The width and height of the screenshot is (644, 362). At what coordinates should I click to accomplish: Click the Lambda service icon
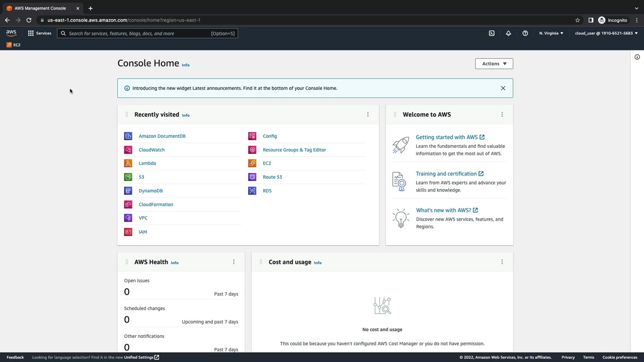click(128, 163)
